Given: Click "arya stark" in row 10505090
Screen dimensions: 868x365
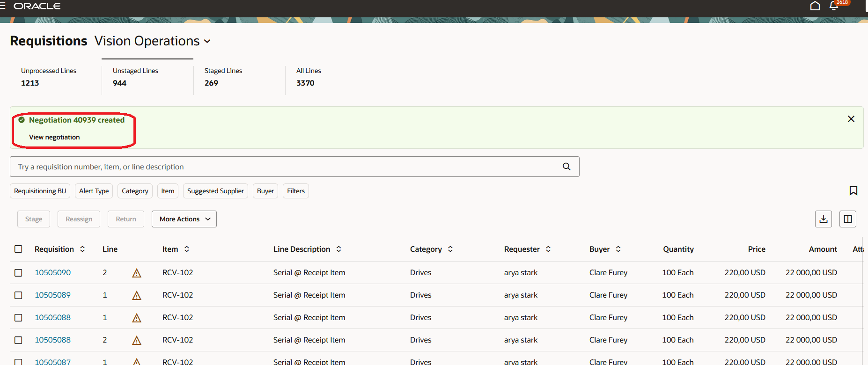Looking at the screenshot, I should [521, 272].
